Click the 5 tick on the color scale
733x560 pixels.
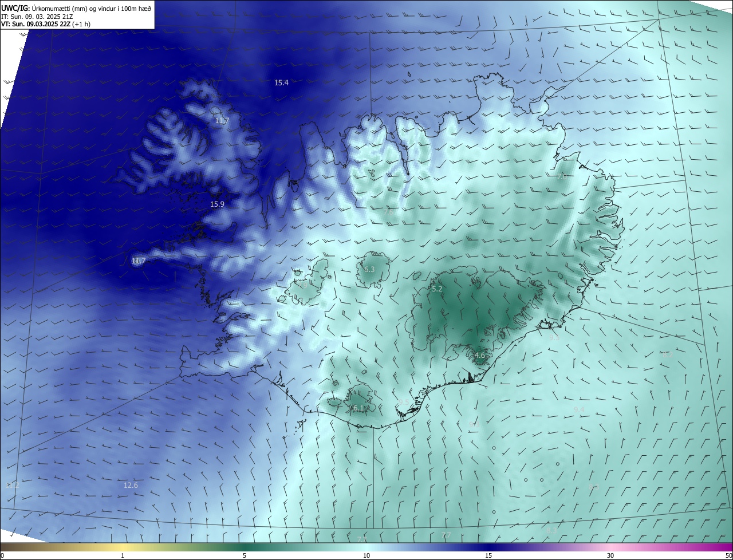(245, 555)
